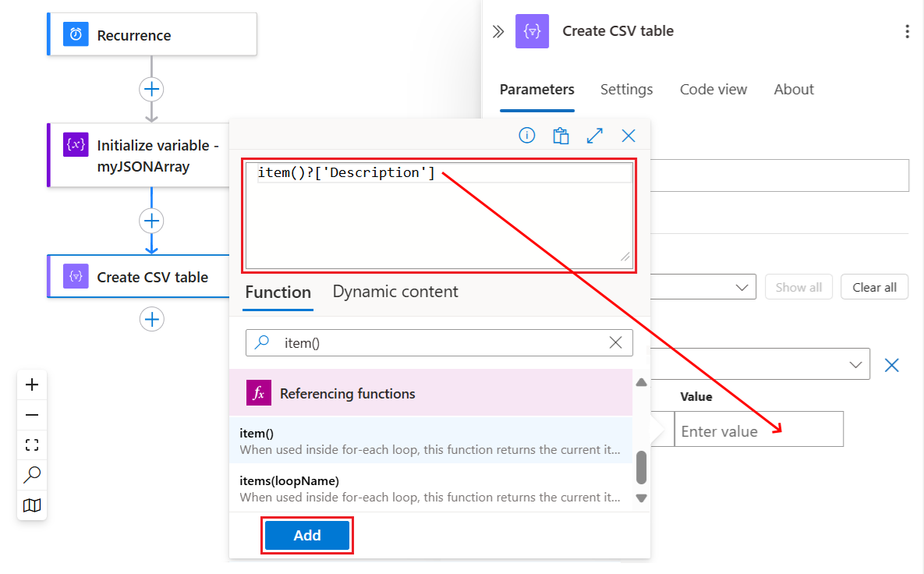This screenshot has height=574, width=924.
Task: Expand the dropdown beside the blue X
Action: coord(856,364)
